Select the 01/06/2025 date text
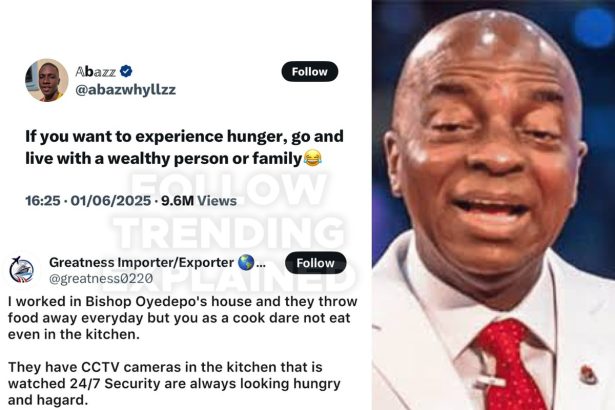Screen dimensions: 615x410 coord(111,201)
